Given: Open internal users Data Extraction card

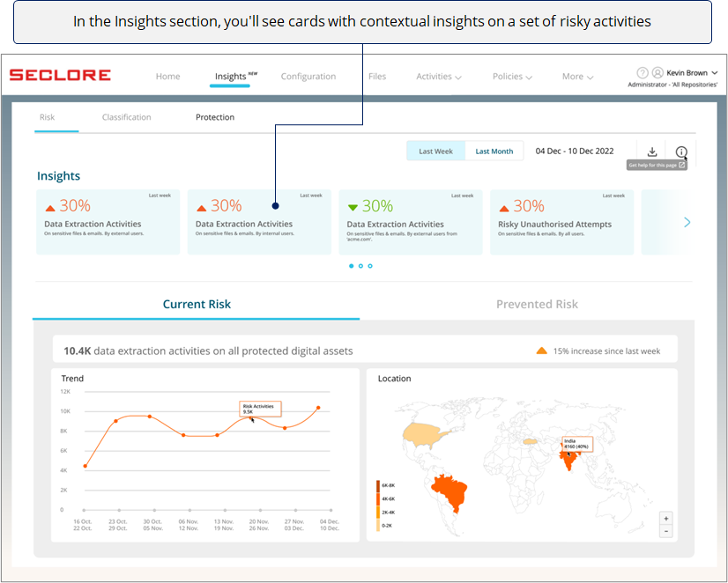Looking at the screenshot, I should tap(259, 222).
